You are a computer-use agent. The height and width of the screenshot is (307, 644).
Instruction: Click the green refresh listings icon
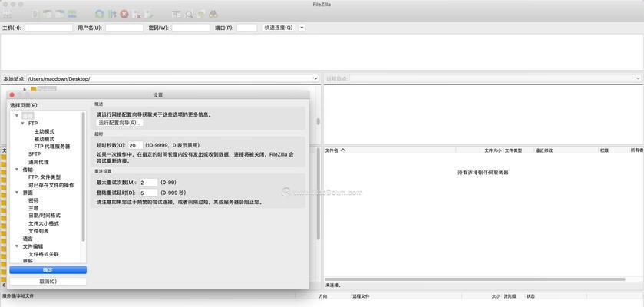(99, 14)
